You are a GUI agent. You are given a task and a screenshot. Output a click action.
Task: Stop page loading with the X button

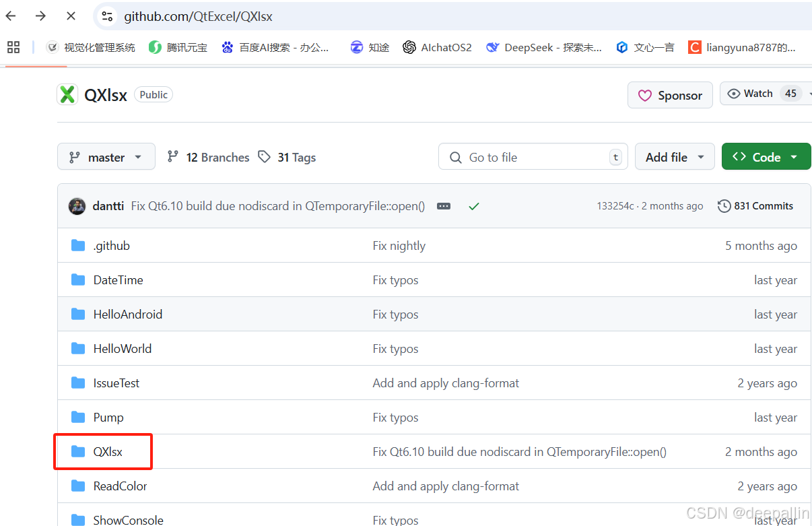pyautogui.click(x=71, y=16)
